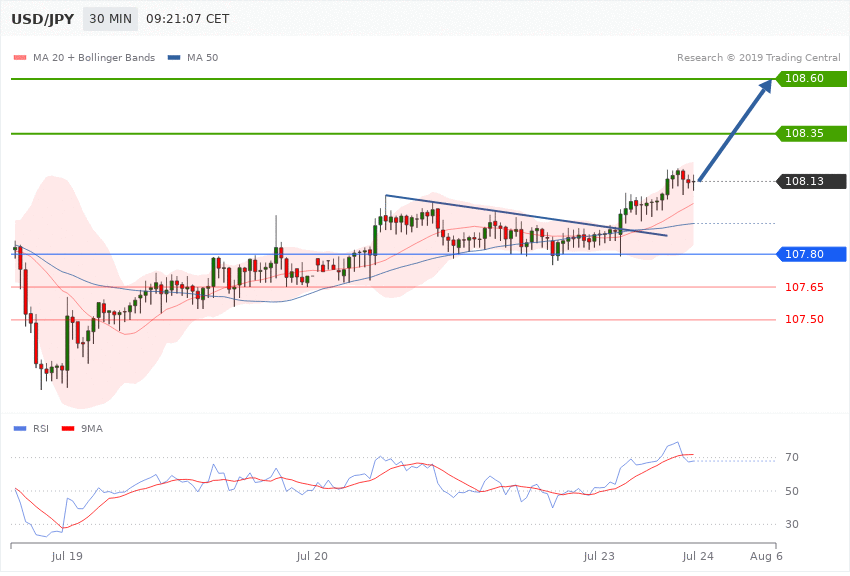Select the 30 MIN timeframe label

(110, 19)
